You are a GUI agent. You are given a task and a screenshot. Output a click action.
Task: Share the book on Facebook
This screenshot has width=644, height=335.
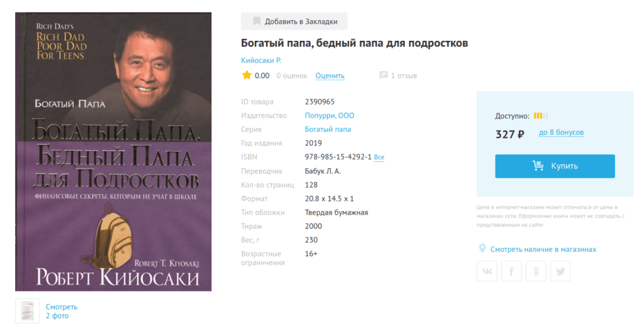coord(511,271)
